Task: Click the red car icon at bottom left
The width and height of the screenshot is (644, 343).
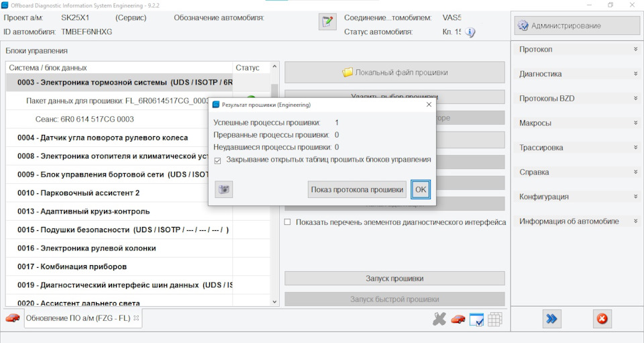Action: click(13, 318)
